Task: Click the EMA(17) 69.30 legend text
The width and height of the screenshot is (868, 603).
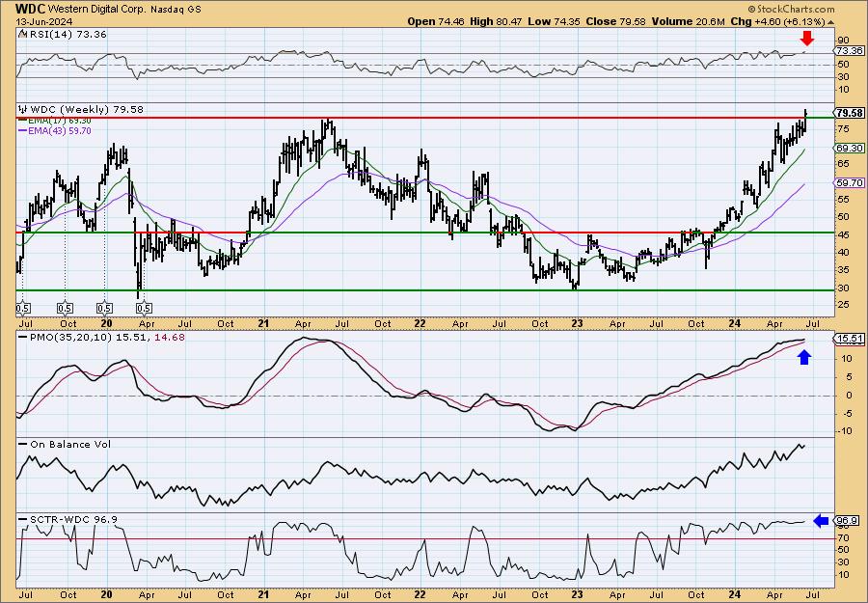Action: (61, 121)
